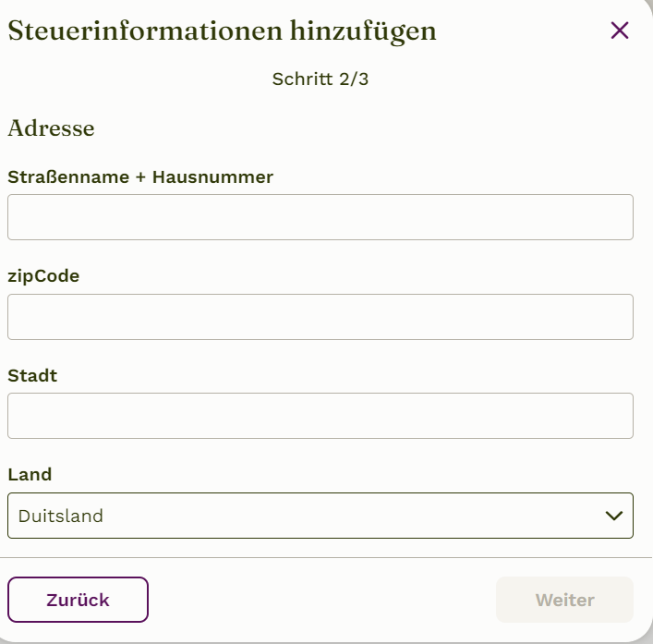The height and width of the screenshot is (644, 653).
Task: Click the divider line above footer buttons
Action: click(x=326, y=557)
